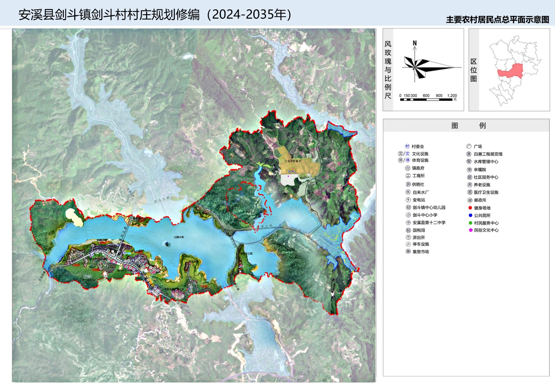Select the 镇政府 star symbol in legend
This screenshot has height=392, width=555.
click(408, 168)
